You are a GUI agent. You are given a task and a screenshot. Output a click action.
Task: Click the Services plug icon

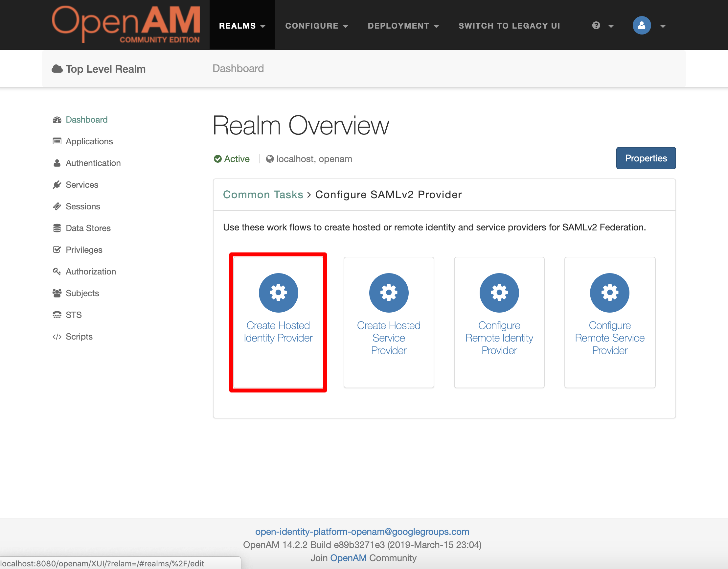(x=57, y=185)
